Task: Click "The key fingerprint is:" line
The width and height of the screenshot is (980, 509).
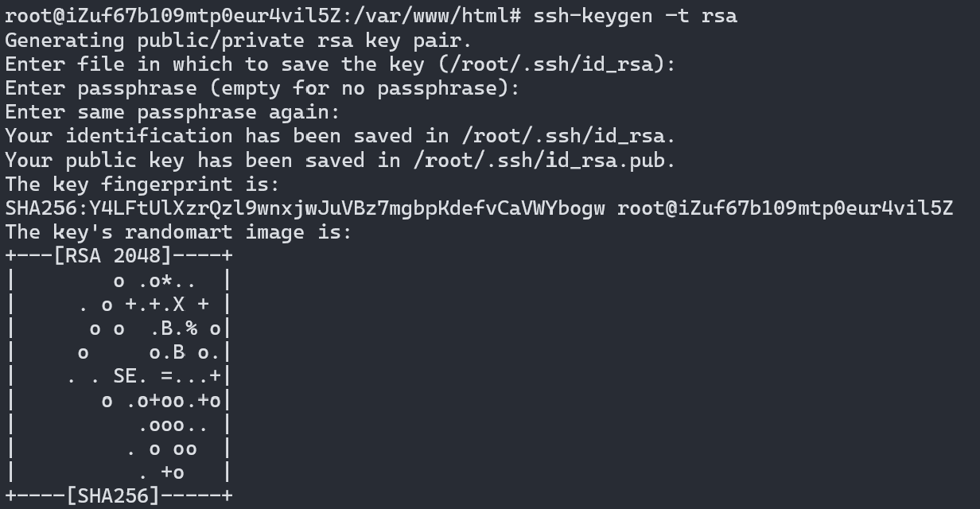Action: click(x=142, y=184)
